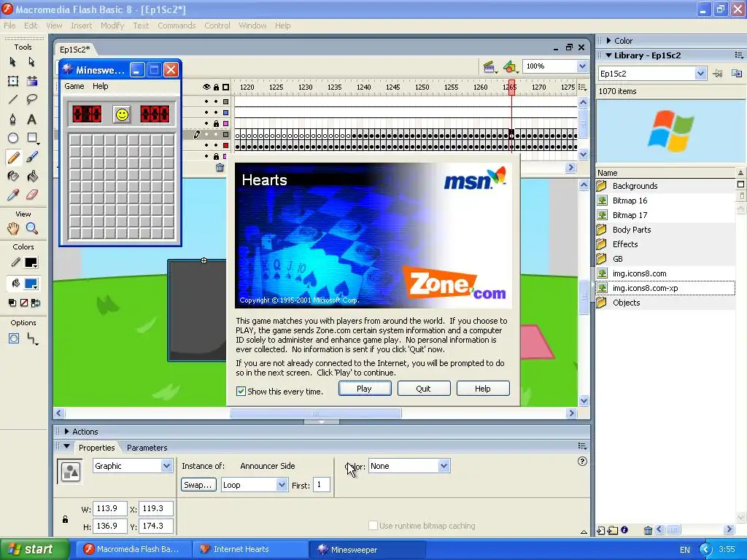Select the Eyedropper tool
This screenshot has height=560, width=747.
(x=13, y=195)
